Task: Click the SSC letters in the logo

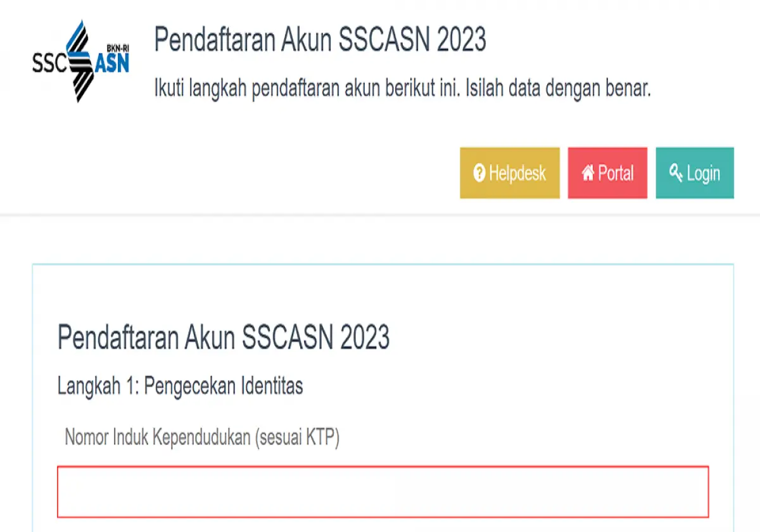Action: tap(51, 61)
